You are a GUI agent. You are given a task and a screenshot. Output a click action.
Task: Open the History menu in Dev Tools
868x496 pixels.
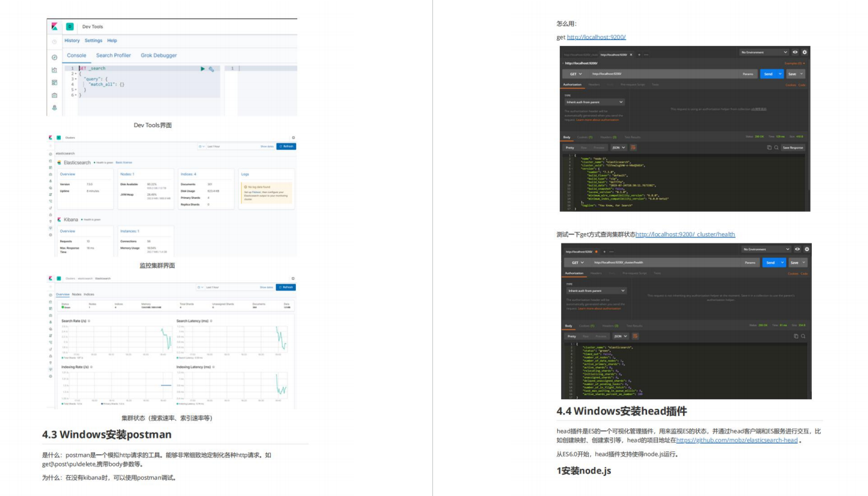[72, 41]
